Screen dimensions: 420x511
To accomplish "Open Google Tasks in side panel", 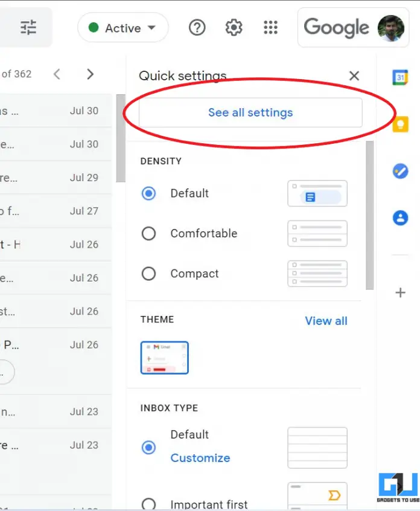I will [400, 172].
